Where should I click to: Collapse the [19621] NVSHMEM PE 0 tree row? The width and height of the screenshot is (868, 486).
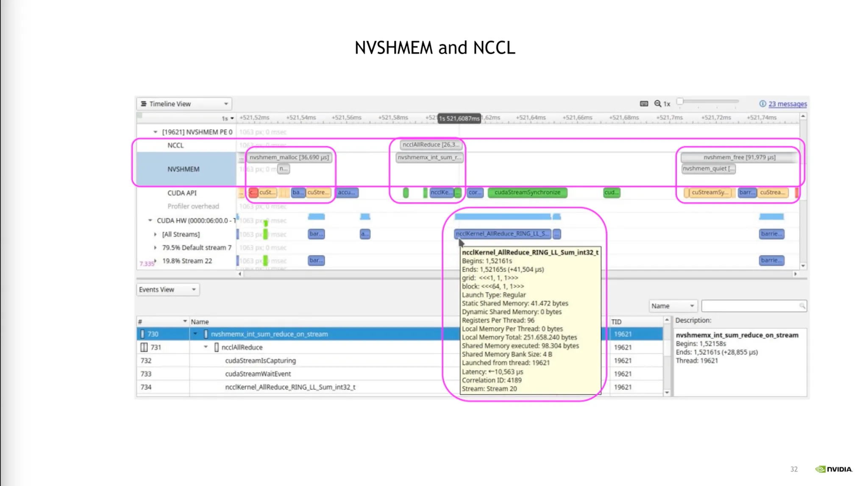[155, 132]
